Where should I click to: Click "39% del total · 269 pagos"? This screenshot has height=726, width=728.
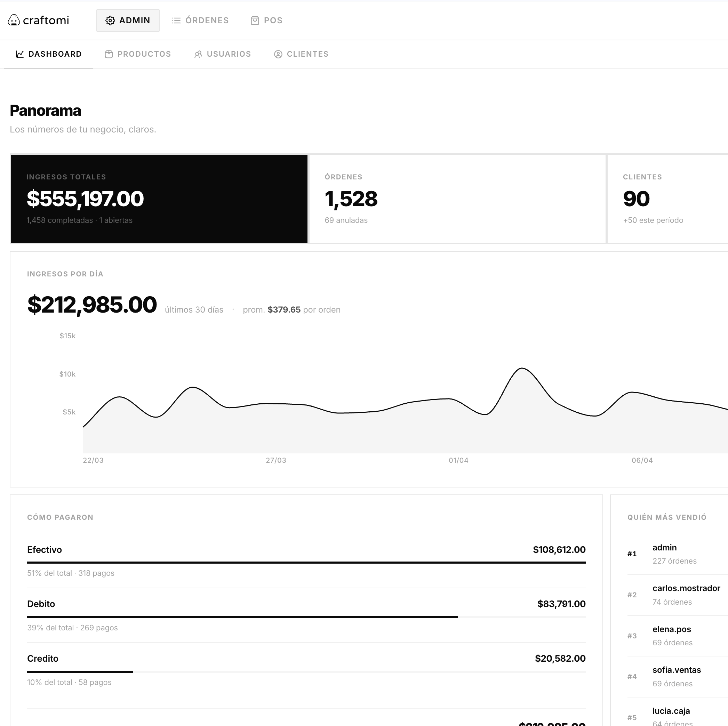click(x=72, y=628)
